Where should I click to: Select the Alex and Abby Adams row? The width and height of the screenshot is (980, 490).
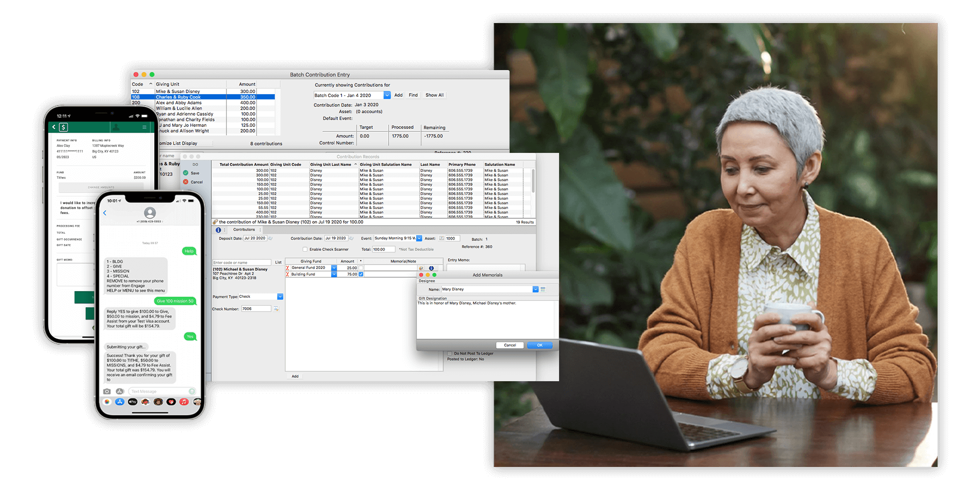coord(203,103)
